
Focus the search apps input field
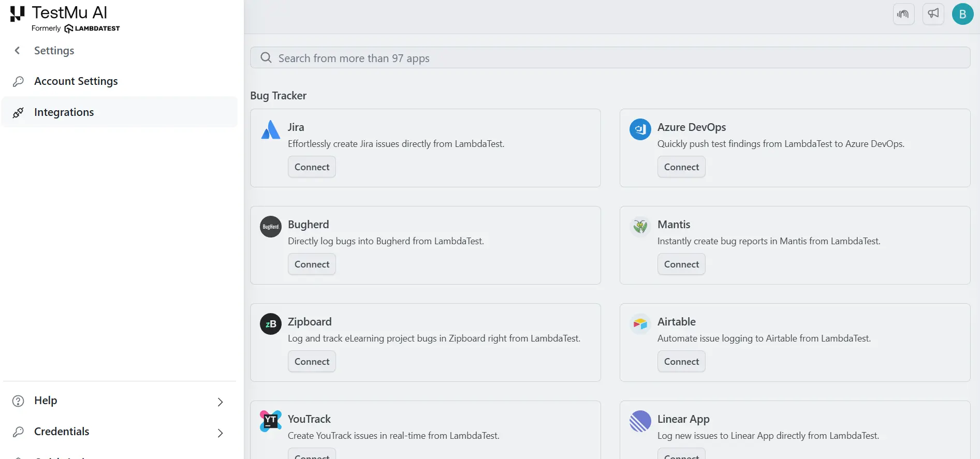pos(610,57)
